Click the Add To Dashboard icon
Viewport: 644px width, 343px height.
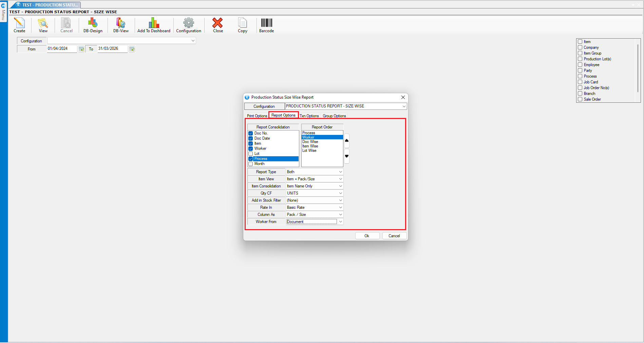154,23
